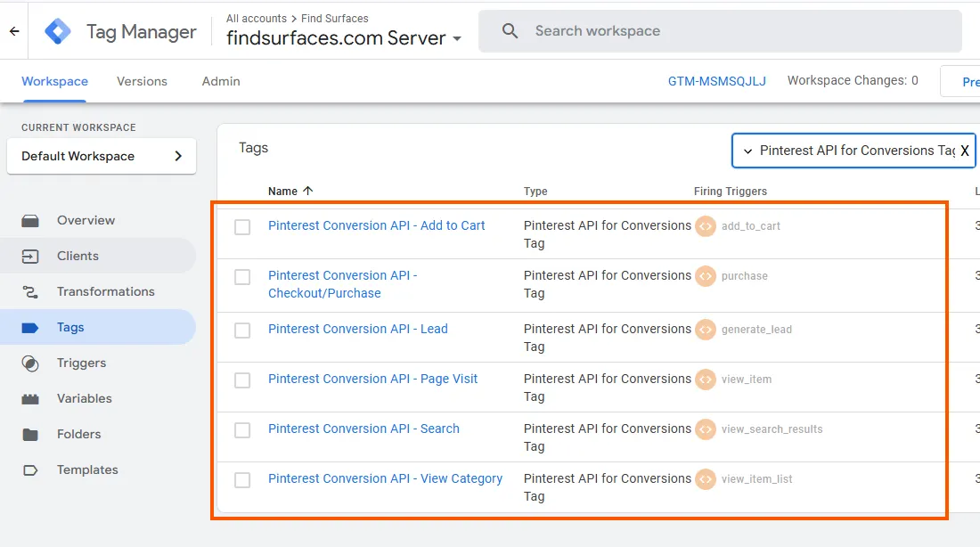The height and width of the screenshot is (547, 980).
Task: Click the Tag Manager diamond logo
Action: pos(58,31)
